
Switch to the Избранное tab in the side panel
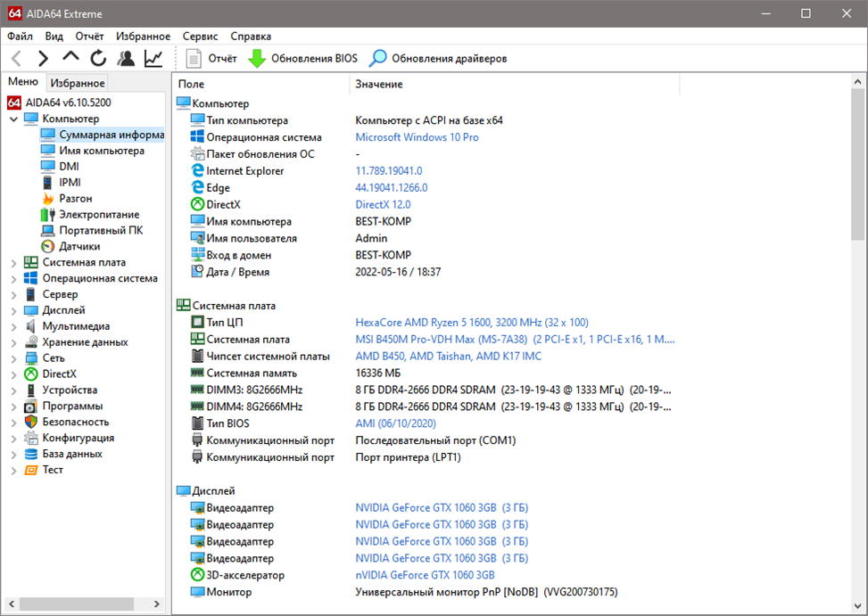tap(78, 83)
